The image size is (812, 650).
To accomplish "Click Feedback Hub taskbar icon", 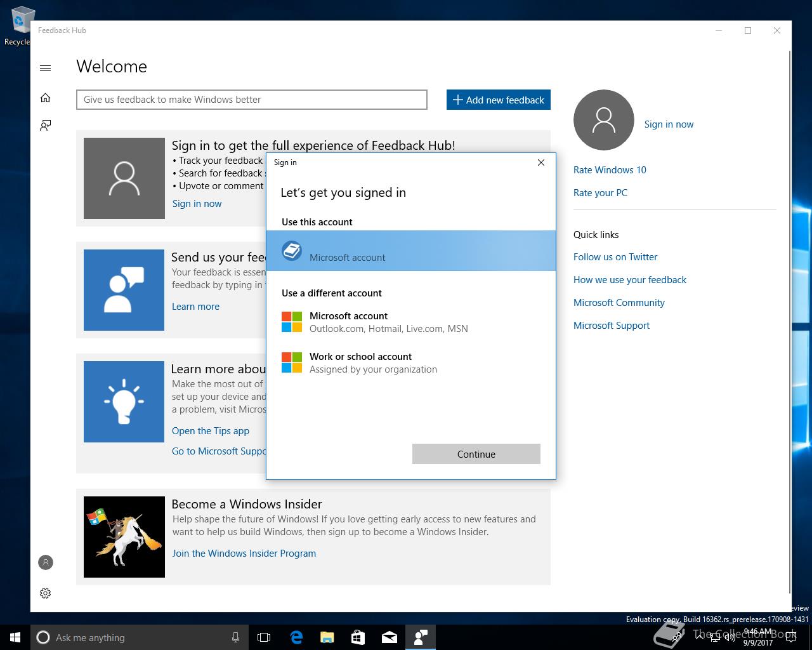I will tap(421, 637).
